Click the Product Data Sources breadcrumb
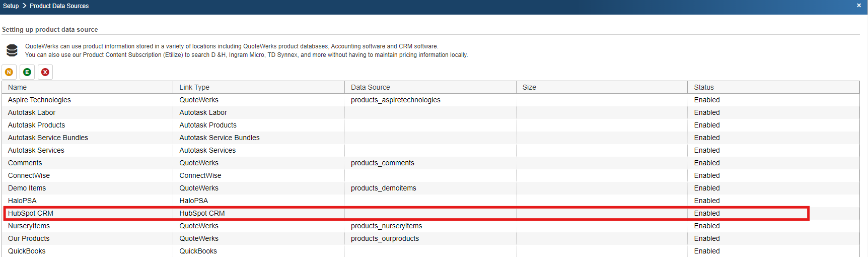 (59, 6)
